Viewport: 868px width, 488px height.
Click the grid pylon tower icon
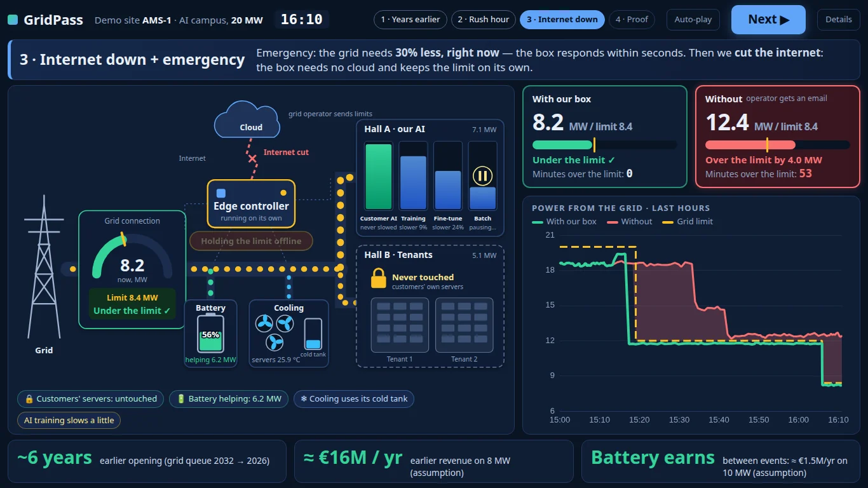tap(44, 267)
